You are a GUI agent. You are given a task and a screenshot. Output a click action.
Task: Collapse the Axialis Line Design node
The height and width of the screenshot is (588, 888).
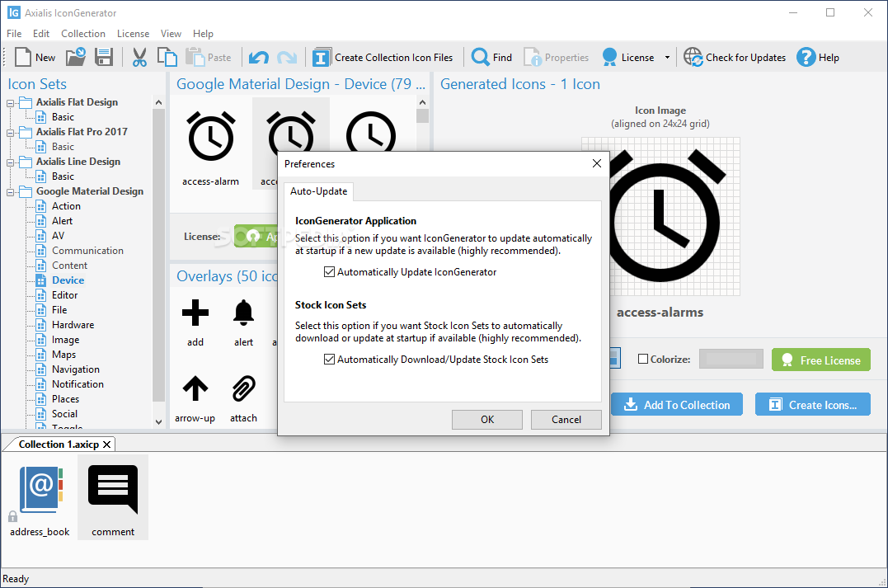[10, 162]
